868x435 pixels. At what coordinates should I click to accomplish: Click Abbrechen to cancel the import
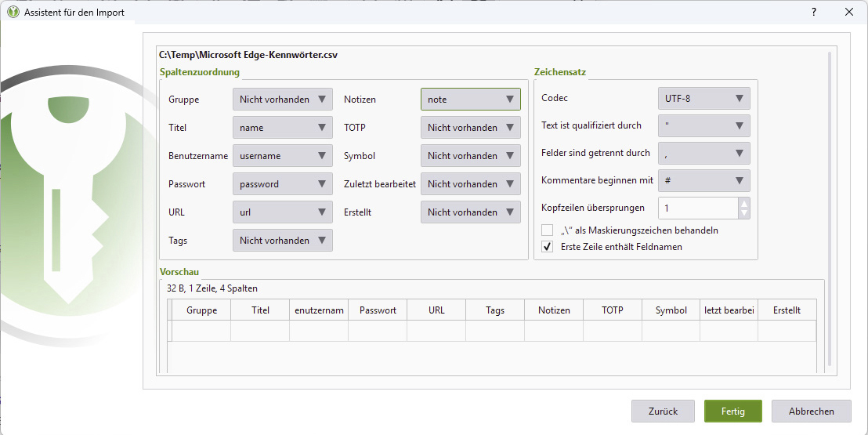point(811,411)
